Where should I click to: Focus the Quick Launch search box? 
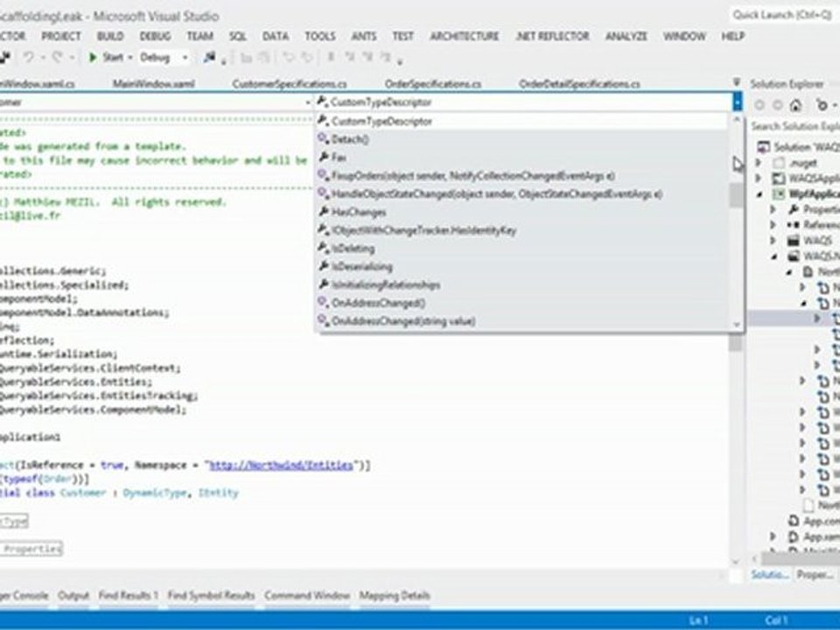point(783,15)
